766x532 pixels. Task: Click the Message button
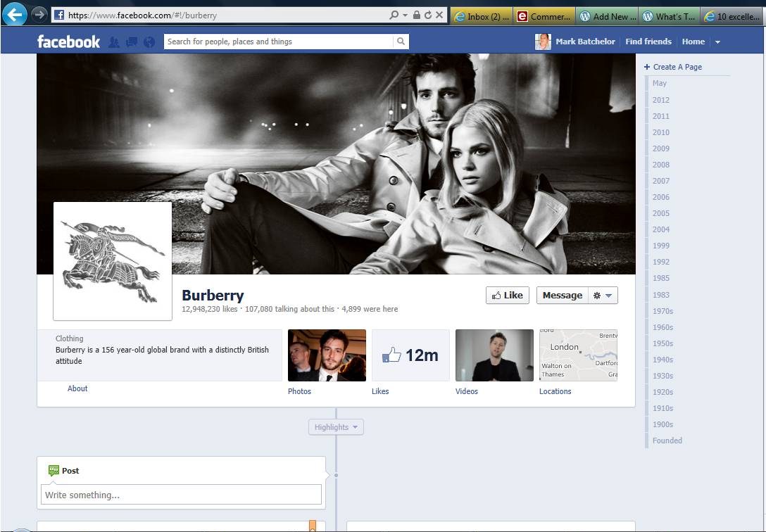[x=562, y=296]
